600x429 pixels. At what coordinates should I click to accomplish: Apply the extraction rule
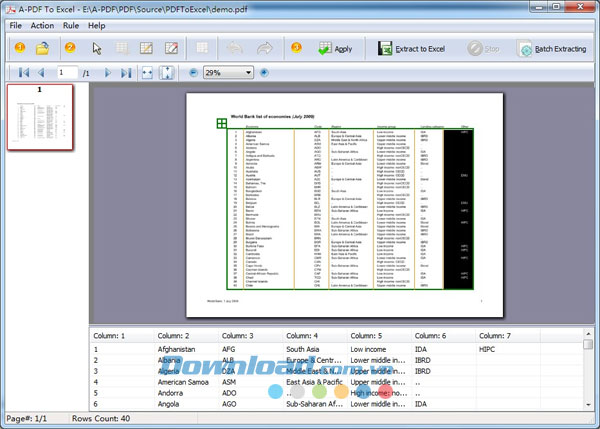[335, 49]
